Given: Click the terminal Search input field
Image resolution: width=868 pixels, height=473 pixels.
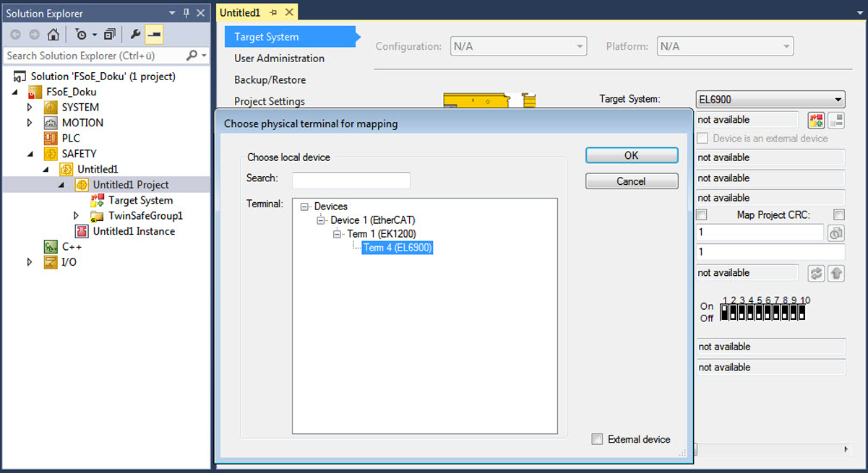Looking at the screenshot, I should click(351, 180).
